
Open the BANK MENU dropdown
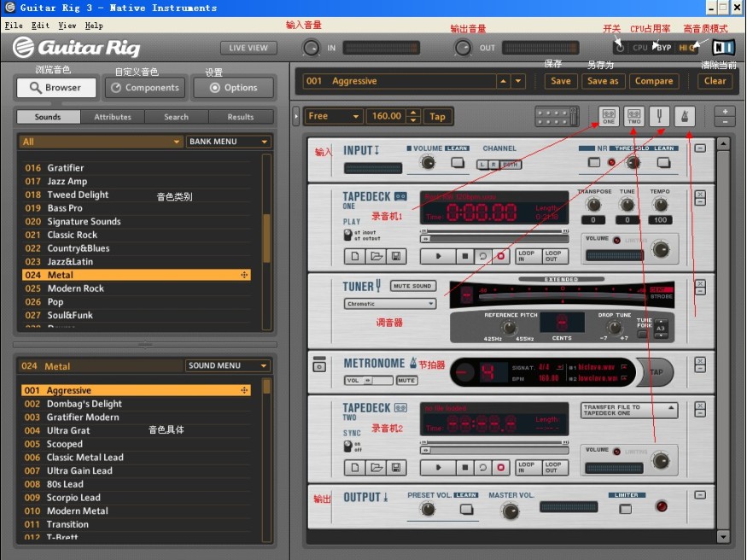coord(228,142)
